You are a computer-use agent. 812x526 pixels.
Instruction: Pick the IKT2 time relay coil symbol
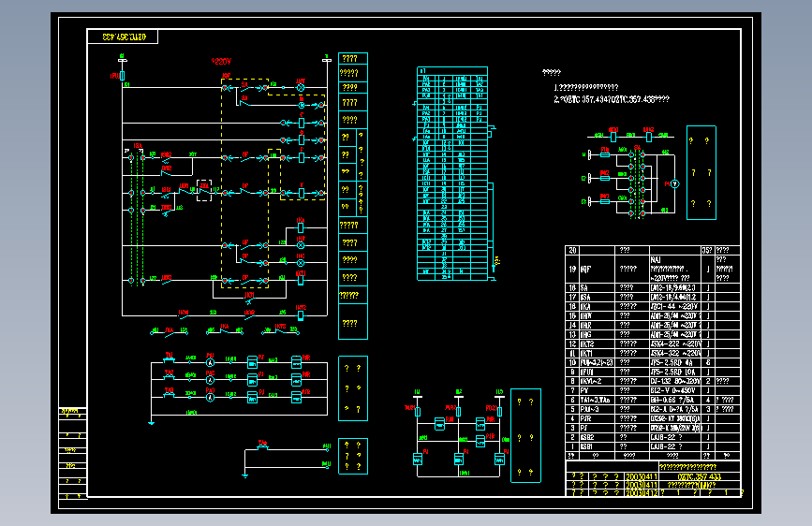point(301,315)
